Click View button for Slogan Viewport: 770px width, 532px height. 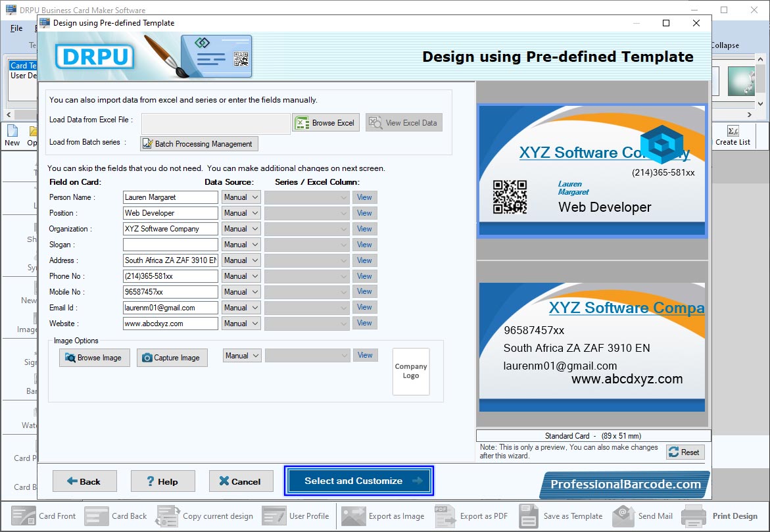364,244
